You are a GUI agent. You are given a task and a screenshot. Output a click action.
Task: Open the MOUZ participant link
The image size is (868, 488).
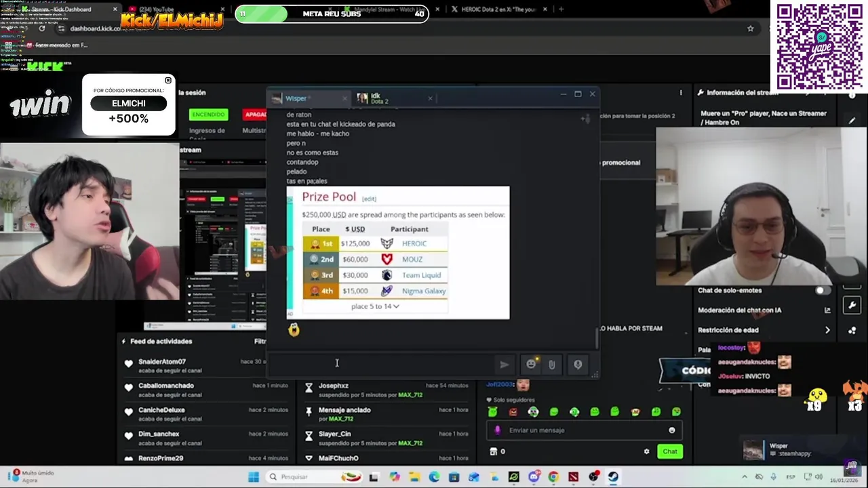click(x=412, y=259)
